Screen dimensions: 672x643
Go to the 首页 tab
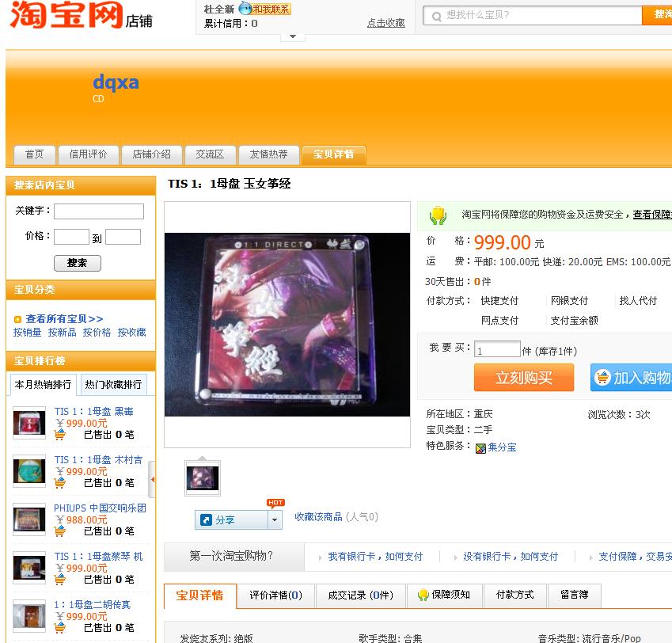[x=34, y=154]
